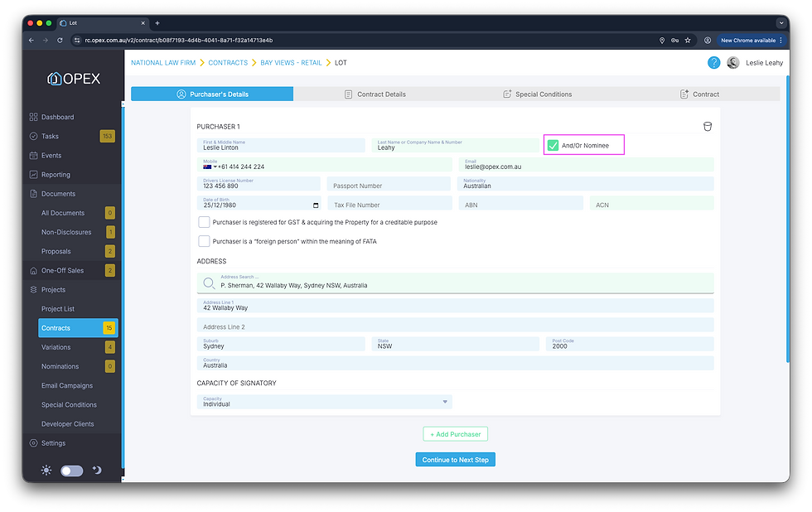The image size is (812, 512).
Task: Open the date of birth calendar picker
Action: pyautogui.click(x=316, y=205)
